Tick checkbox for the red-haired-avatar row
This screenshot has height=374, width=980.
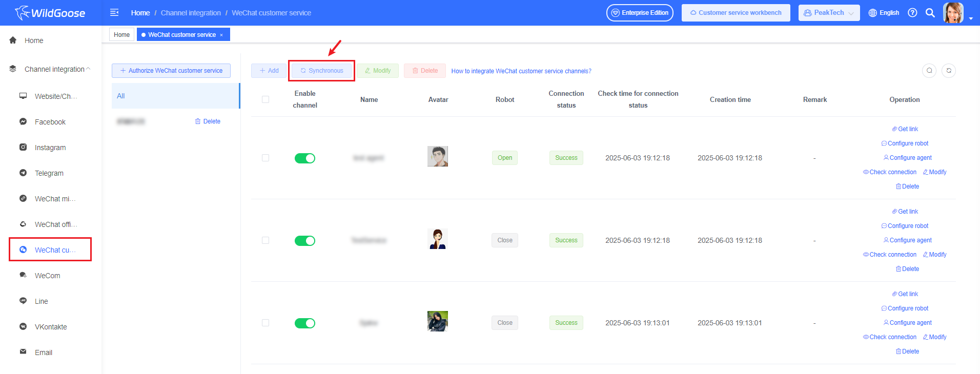click(266, 240)
